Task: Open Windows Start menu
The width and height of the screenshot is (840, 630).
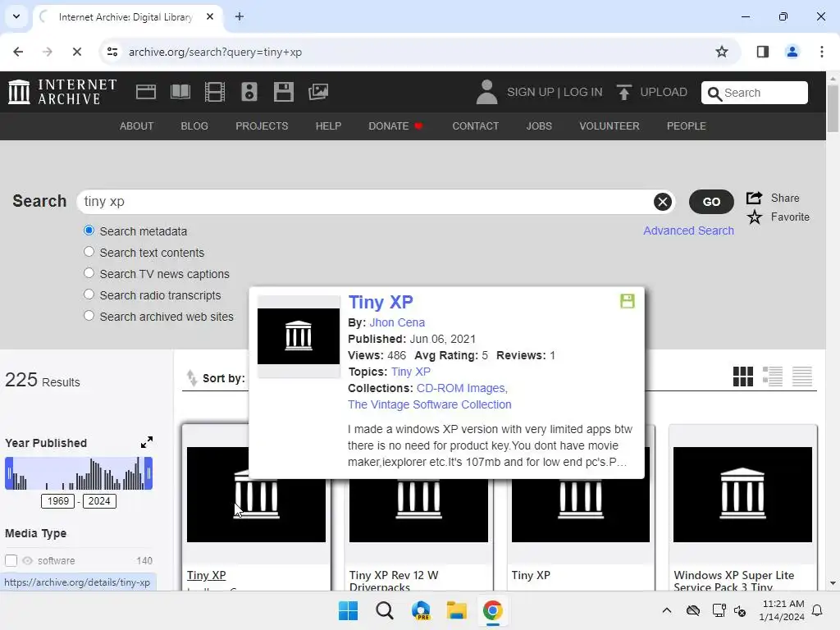Action: click(348, 610)
